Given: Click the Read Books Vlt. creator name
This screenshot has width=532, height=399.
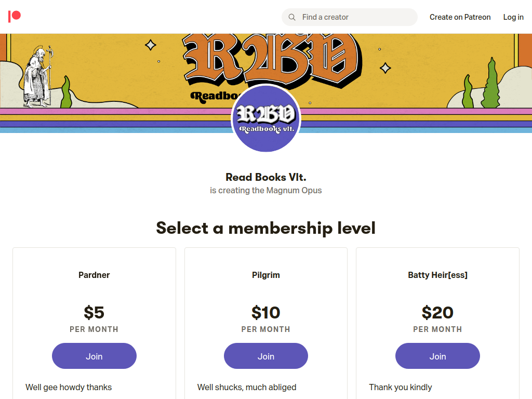Looking at the screenshot, I should [266, 177].
